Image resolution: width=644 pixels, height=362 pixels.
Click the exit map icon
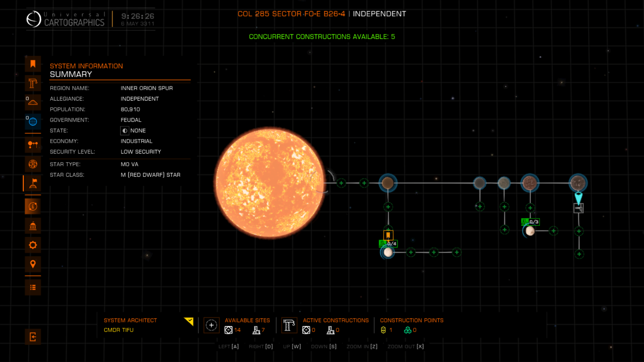(x=33, y=337)
